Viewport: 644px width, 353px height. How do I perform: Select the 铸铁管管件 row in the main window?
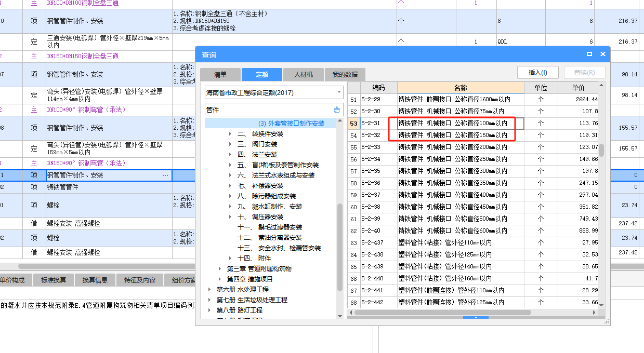click(x=97, y=187)
